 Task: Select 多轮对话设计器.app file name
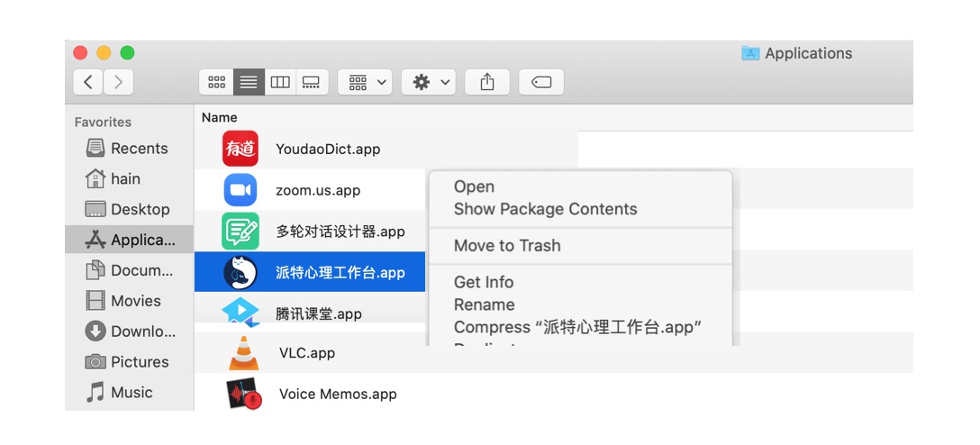click(340, 232)
